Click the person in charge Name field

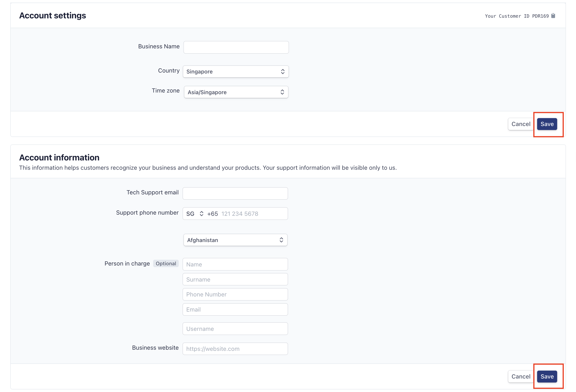235,264
